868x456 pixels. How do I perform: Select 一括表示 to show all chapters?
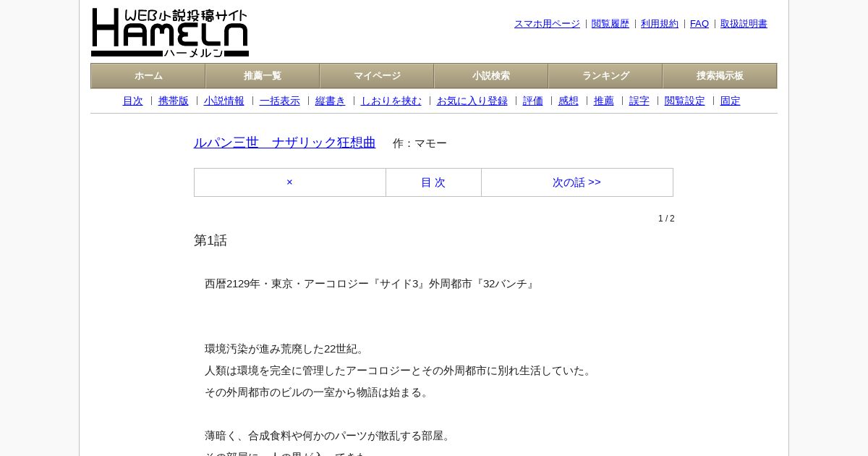point(280,101)
